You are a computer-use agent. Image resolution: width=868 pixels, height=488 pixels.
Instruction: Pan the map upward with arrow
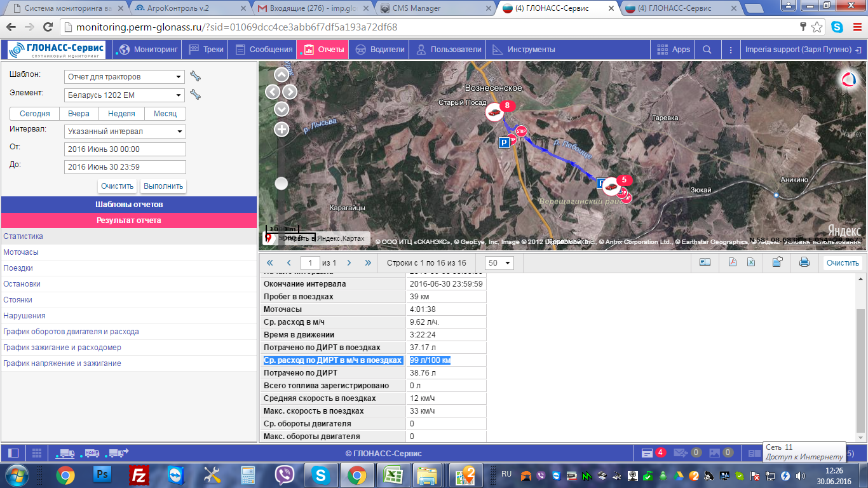coord(281,75)
